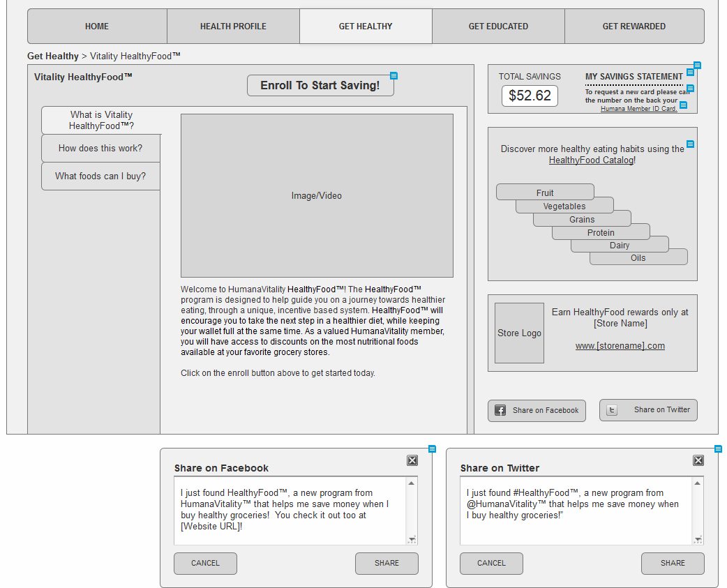Open 'What foods can I buy?' tab
Viewport: 727px width, 588px height.
(100, 176)
